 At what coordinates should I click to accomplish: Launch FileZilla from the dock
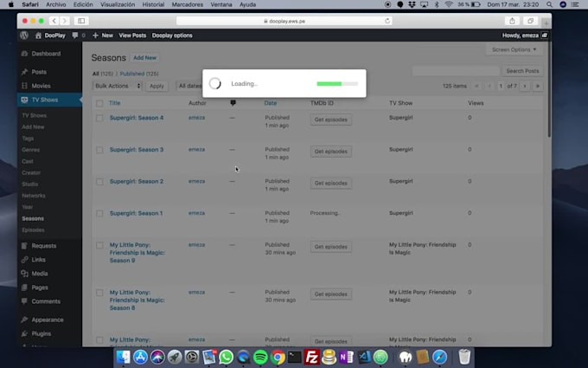311,357
